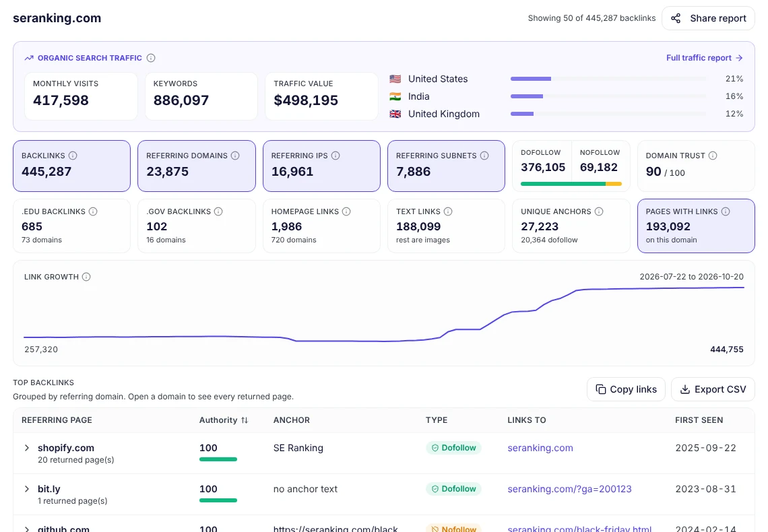
Task: Click the India flag icon
Action: point(395,96)
